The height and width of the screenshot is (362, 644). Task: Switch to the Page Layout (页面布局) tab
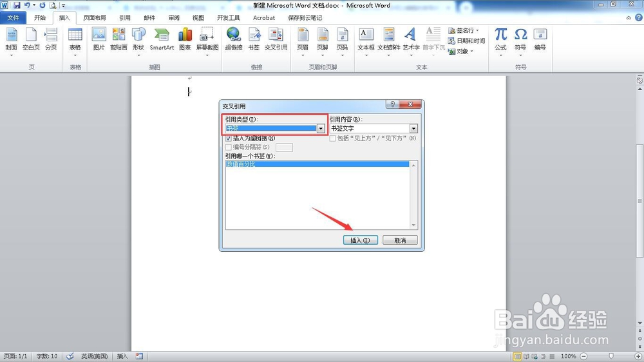click(x=95, y=17)
